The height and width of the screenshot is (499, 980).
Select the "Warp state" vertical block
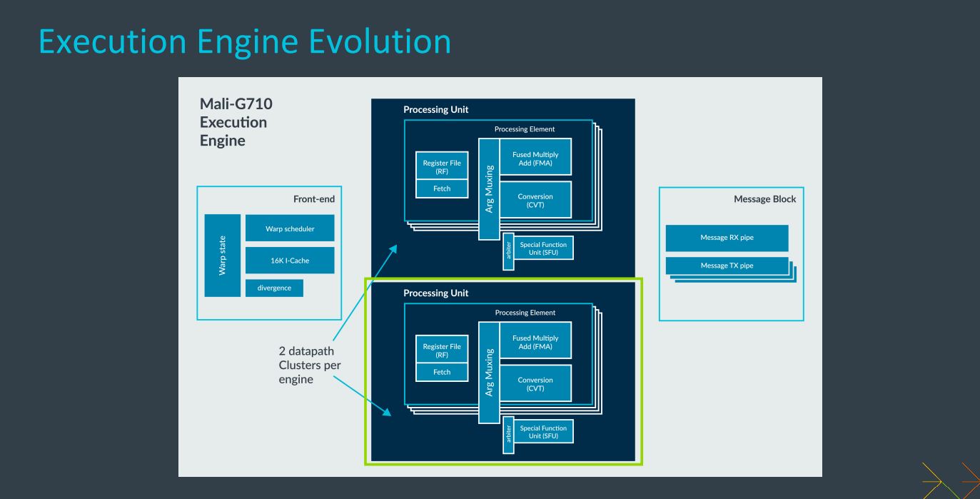222,255
